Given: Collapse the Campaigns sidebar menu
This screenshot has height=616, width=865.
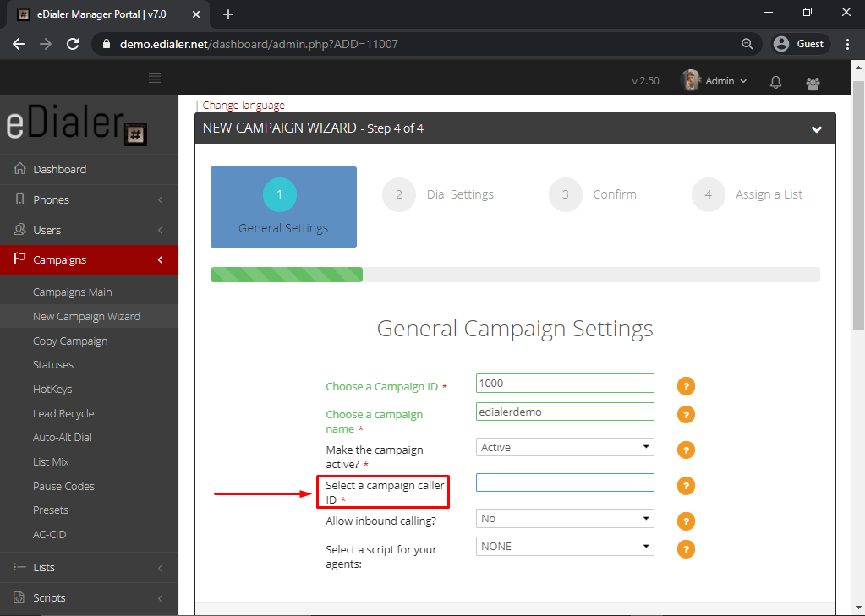Looking at the screenshot, I should pos(89,259).
